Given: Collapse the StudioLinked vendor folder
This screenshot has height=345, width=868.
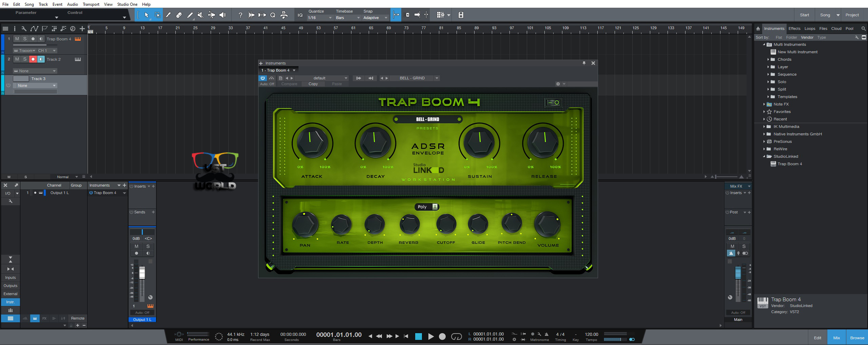Looking at the screenshot, I should coord(764,156).
